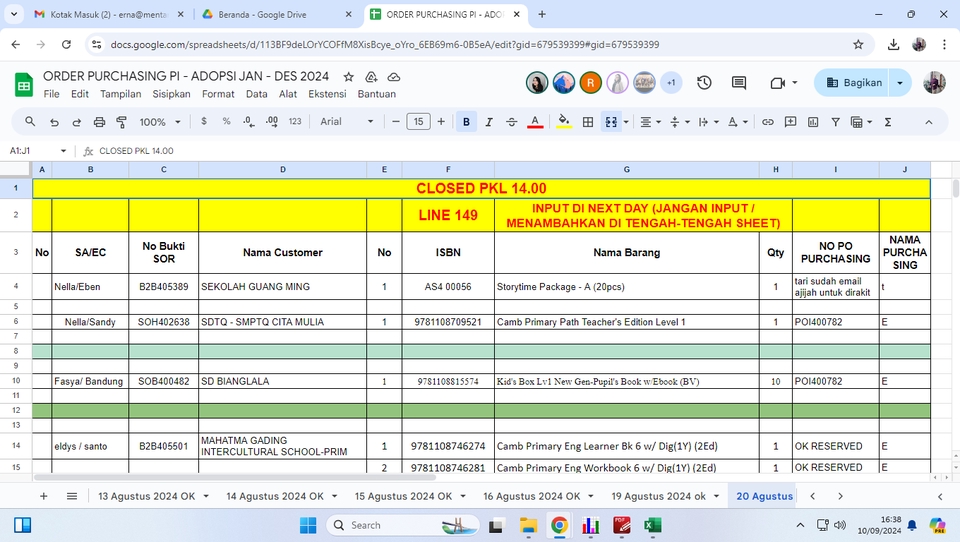Star the document title
The width and height of the screenshot is (960, 542).
coord(348,77)
